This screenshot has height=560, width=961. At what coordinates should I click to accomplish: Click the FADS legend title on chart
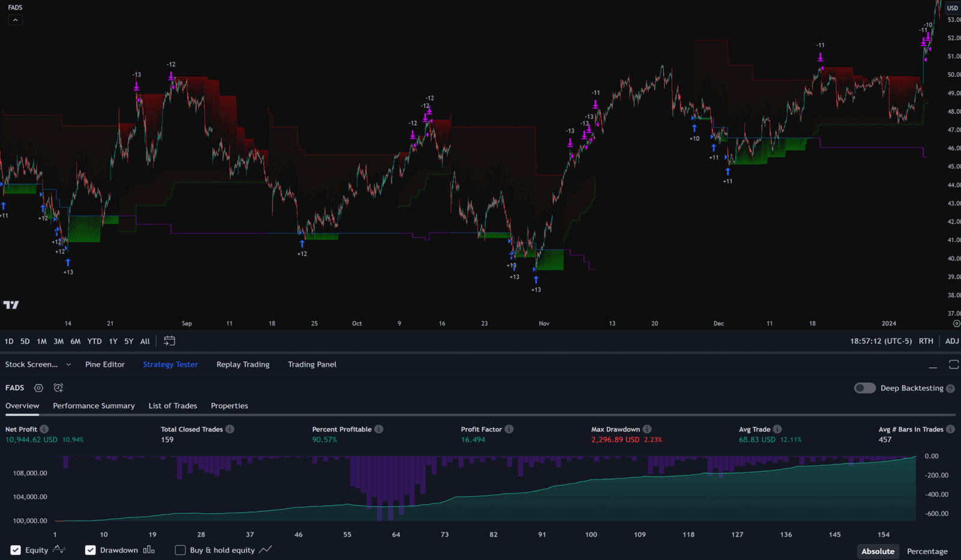15,7
